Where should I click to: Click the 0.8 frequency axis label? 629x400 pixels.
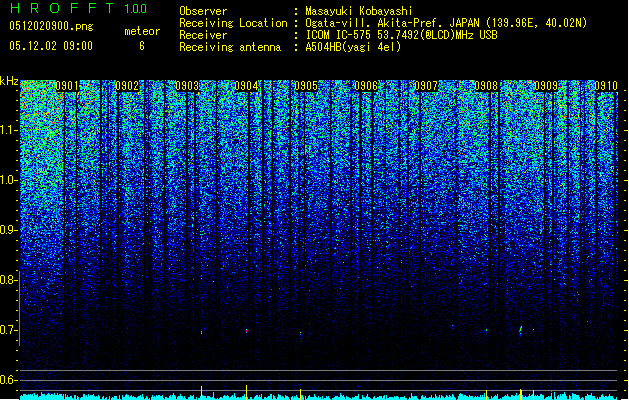click(8, 280)
